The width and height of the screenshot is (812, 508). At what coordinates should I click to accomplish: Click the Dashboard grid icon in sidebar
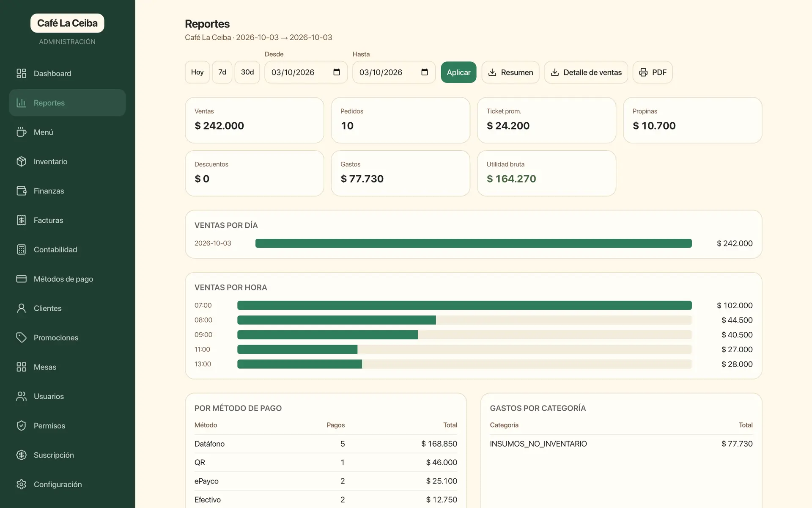coord(21,73)
